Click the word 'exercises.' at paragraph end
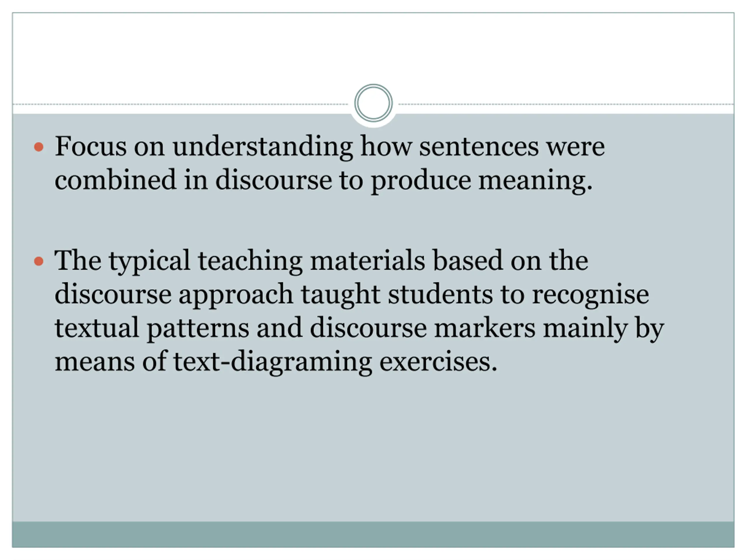This screenshot has width=747, height=560. click(x=438, y=362)
